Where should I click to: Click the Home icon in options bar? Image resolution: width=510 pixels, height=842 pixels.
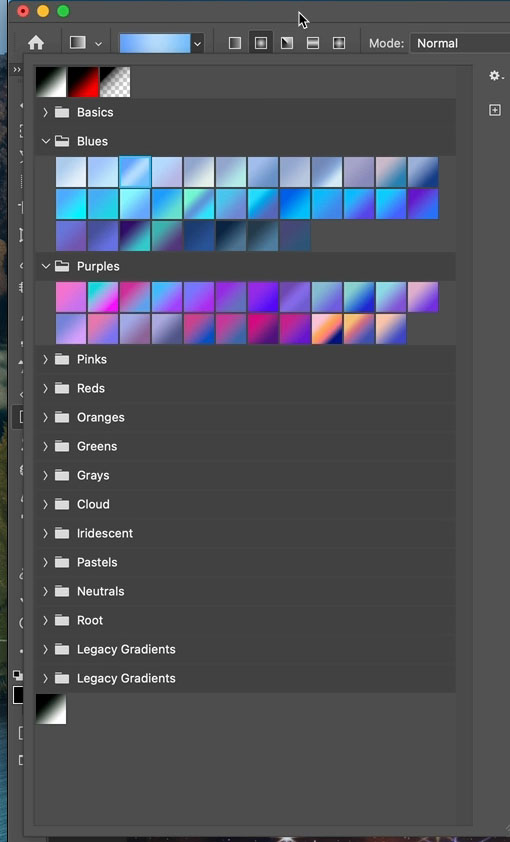tap(36, 43)
